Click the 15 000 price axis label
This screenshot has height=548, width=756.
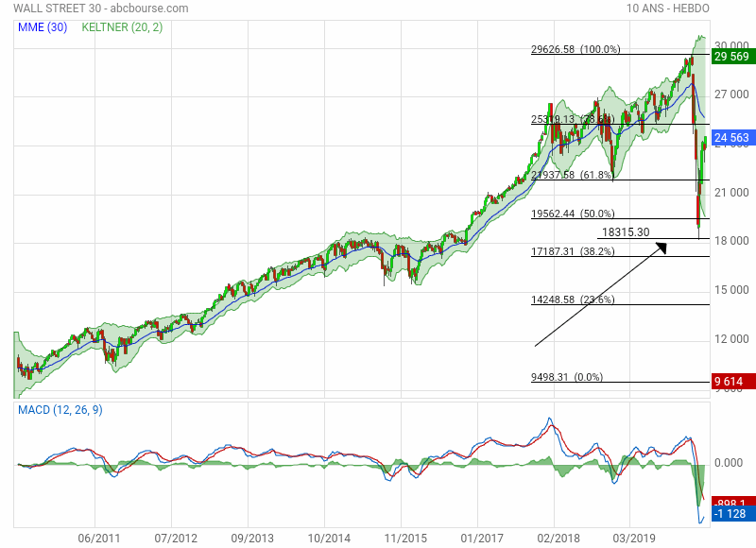(731, 290)
